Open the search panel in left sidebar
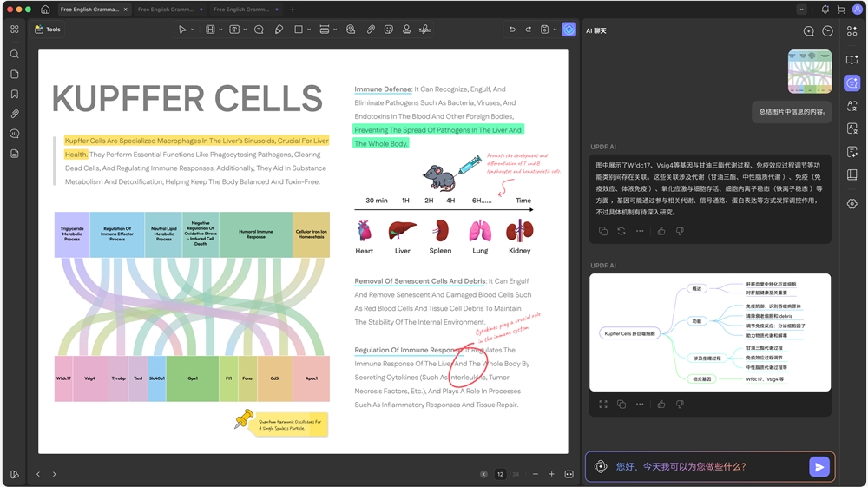Viewport: 868px width, 487px height. coord(15,54)
